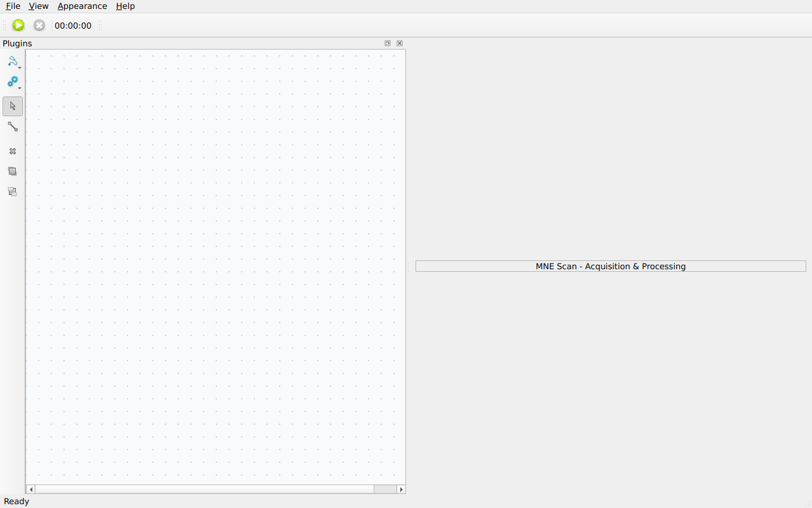Screen dimensions: 812x508
Task: Click the bring to front icon
Action: click(x=13, y=171)
